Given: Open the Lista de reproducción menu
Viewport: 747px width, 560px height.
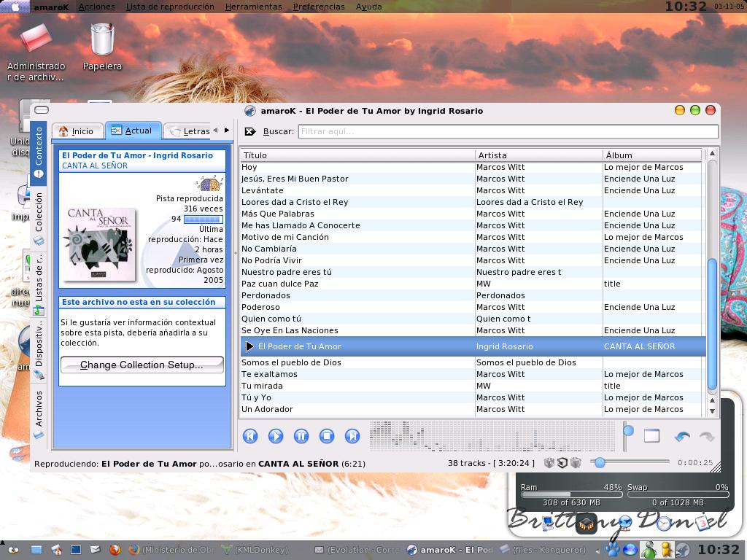Looking at the screenshot, I should pos(170,7).
